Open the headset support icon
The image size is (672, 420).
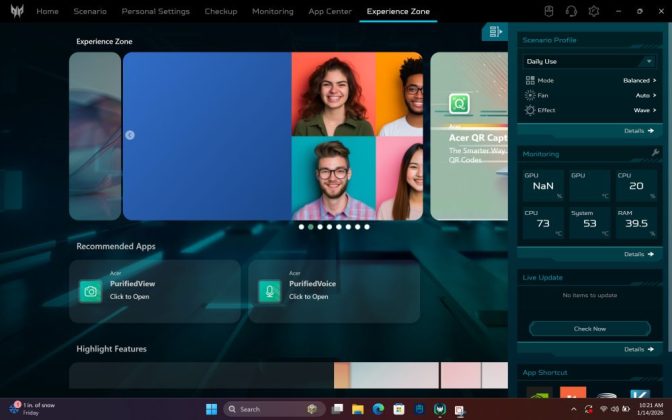(x=571, y=11)
